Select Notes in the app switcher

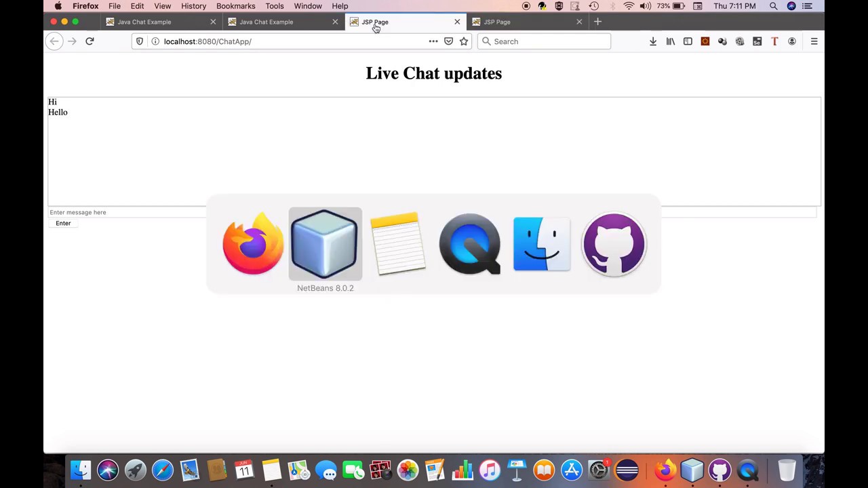point(398,244)
